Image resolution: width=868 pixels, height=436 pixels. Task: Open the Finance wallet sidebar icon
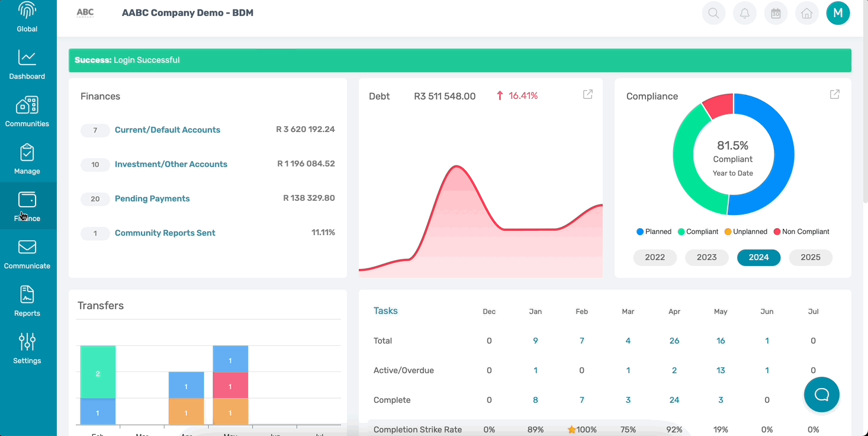coord(27,199)
